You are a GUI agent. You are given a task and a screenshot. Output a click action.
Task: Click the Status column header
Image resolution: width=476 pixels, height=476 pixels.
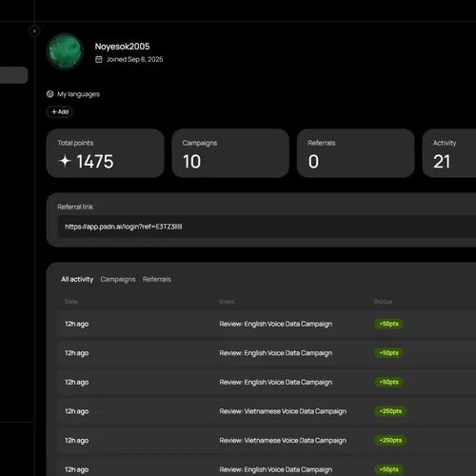383,302
